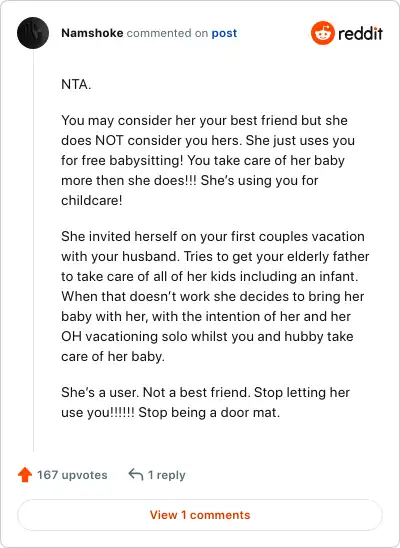
Task: Click the line "for free babysitting!"
Action: coord(122,160)
